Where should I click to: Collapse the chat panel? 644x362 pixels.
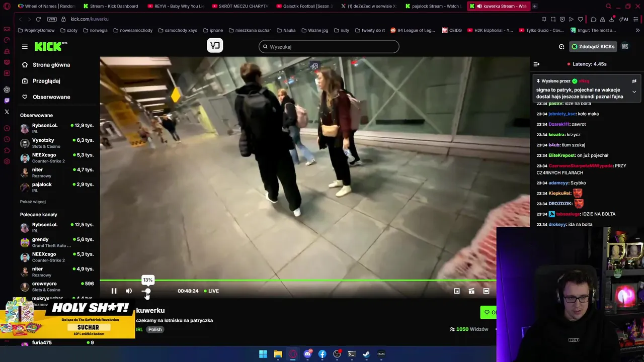[x=536, y=64]
